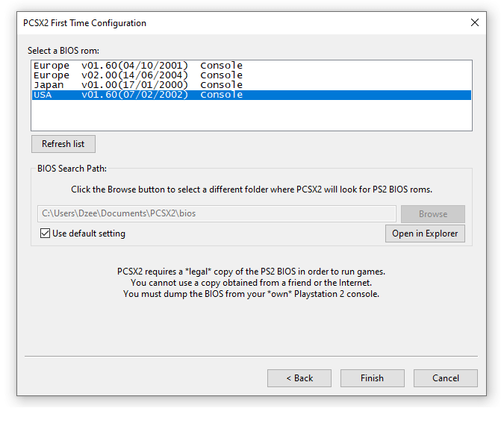Go to previous step with Back button
The width and height of the screenshot is (504, 426).
[x=299, y=378]
